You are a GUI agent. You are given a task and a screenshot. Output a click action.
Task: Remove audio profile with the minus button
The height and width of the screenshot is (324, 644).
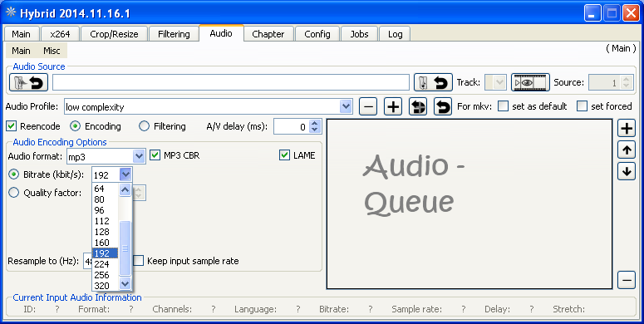point(368,107)
